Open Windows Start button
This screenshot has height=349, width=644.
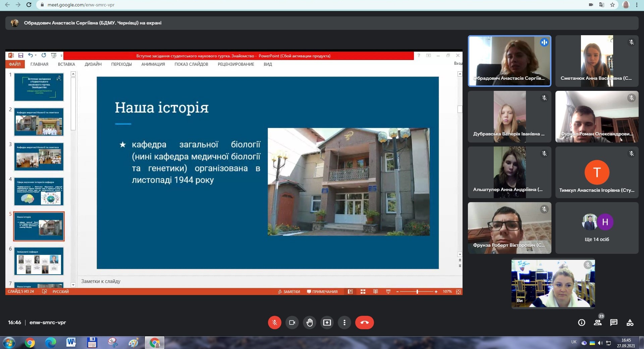(x=9, y=343)
